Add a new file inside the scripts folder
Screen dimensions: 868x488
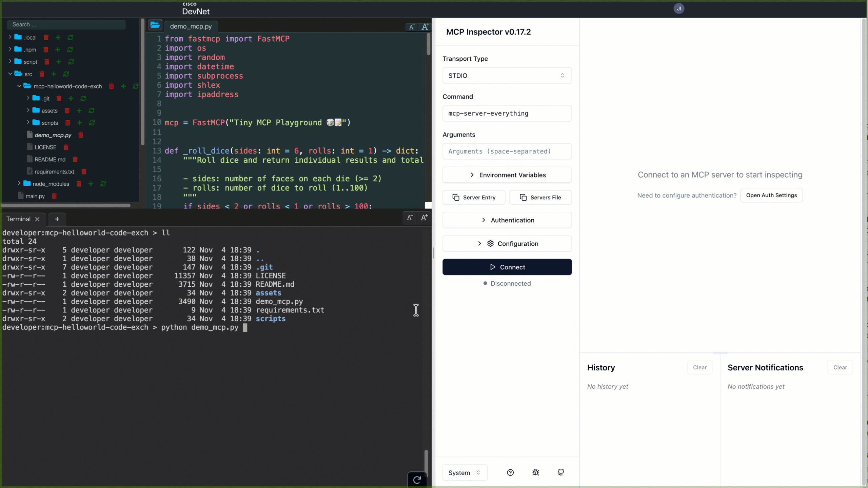tap(80, 123)
